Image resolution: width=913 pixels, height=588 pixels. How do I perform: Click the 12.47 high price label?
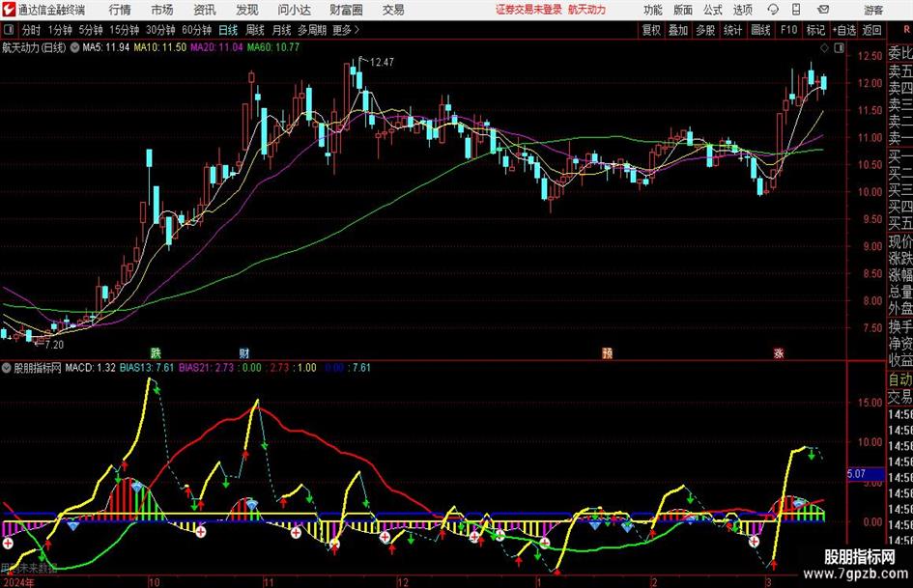(382, 63)
